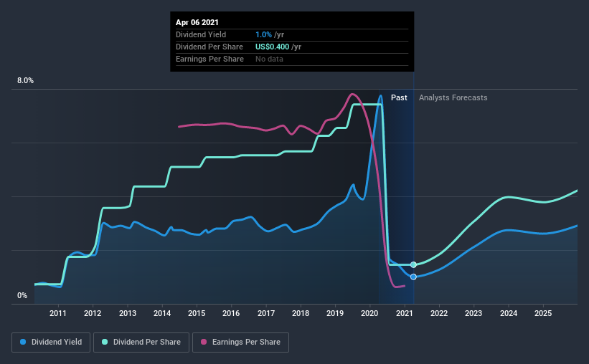
Task: Click the 1.0% Dividend Yield value in tooltip
Action: [x=264, y=34]
